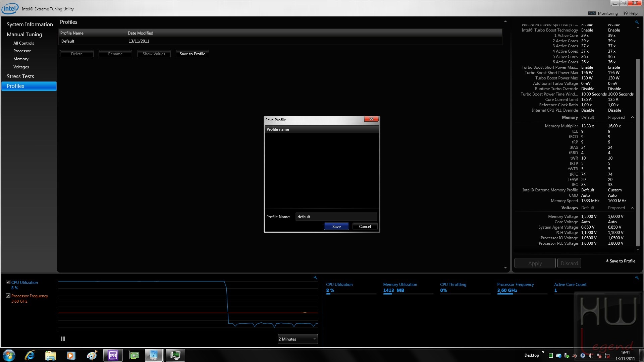Click the Daemon Tools lightning tray icon

(583, 356)
